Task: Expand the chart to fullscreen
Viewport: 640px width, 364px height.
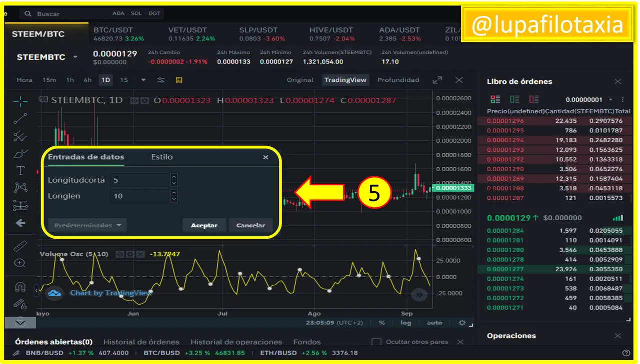Action: tap(437, 80)
